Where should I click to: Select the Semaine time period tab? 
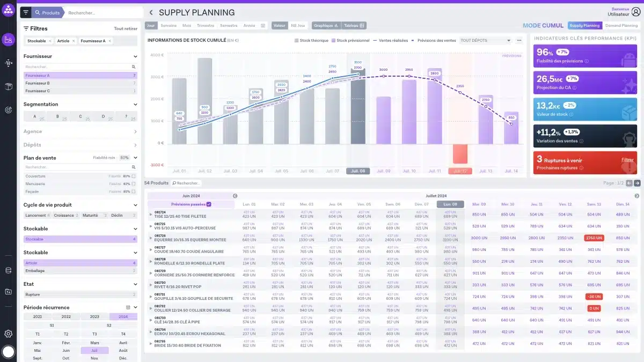(169, 25)
